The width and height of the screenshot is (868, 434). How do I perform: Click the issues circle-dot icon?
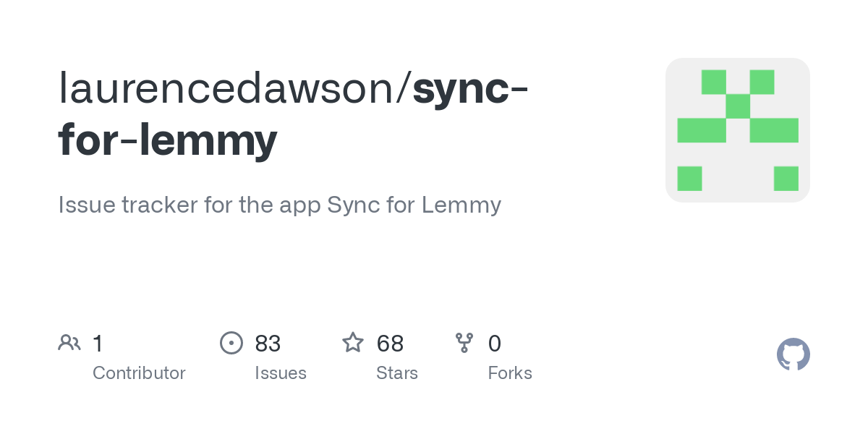(231, 342)
